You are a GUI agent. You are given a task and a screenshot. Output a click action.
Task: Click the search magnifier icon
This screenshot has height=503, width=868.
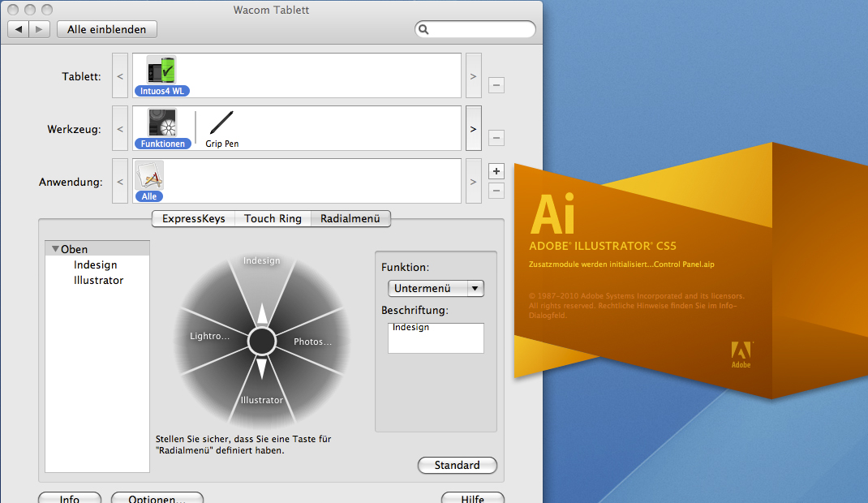tap(423, 30)
